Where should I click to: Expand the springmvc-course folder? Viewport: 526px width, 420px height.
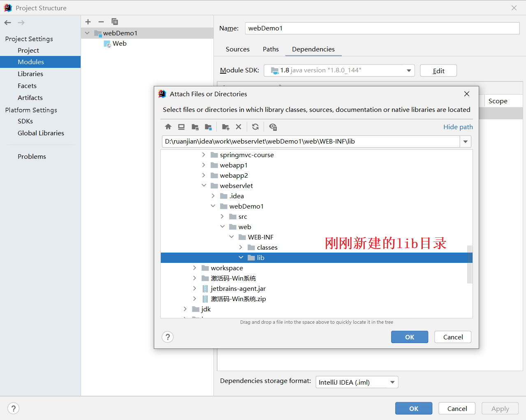(x=204, y=155)
